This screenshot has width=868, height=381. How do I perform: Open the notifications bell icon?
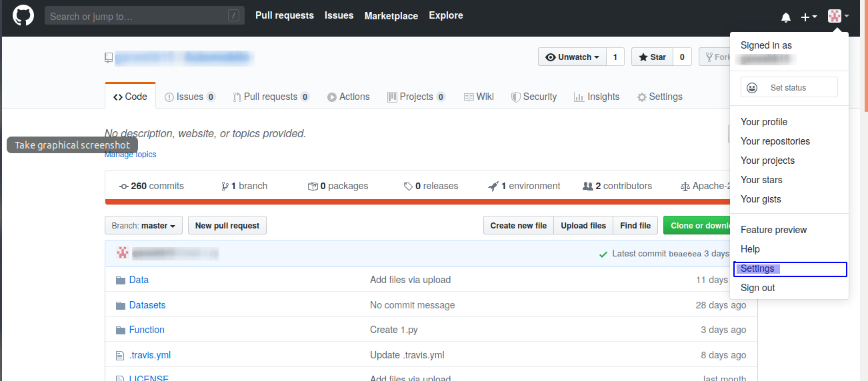tap(786, 17)
